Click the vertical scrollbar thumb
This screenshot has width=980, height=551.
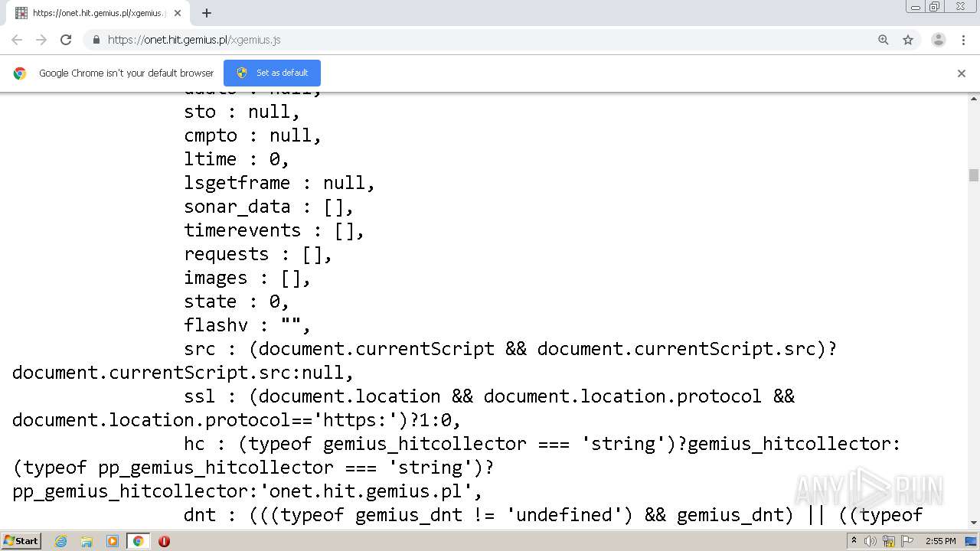(x=974, y=175)
